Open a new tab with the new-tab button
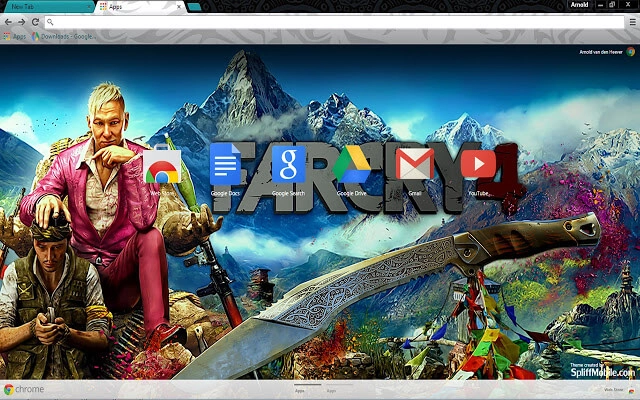Screen dimensions: 640x400 click(194, 7)
